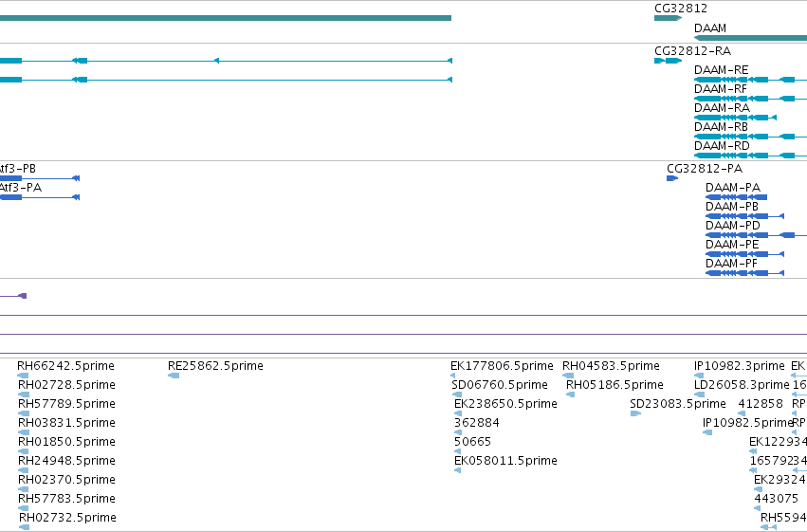Image resolution: width=807 pixels, height=532 pixels.
Task: Select the 412858 EST entry
Action: [761, 404]
